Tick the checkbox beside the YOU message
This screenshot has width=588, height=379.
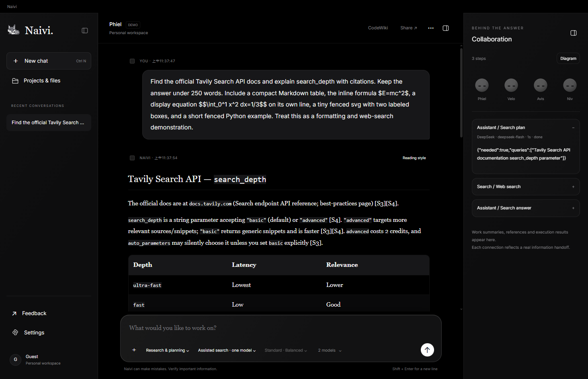[132, 61]
